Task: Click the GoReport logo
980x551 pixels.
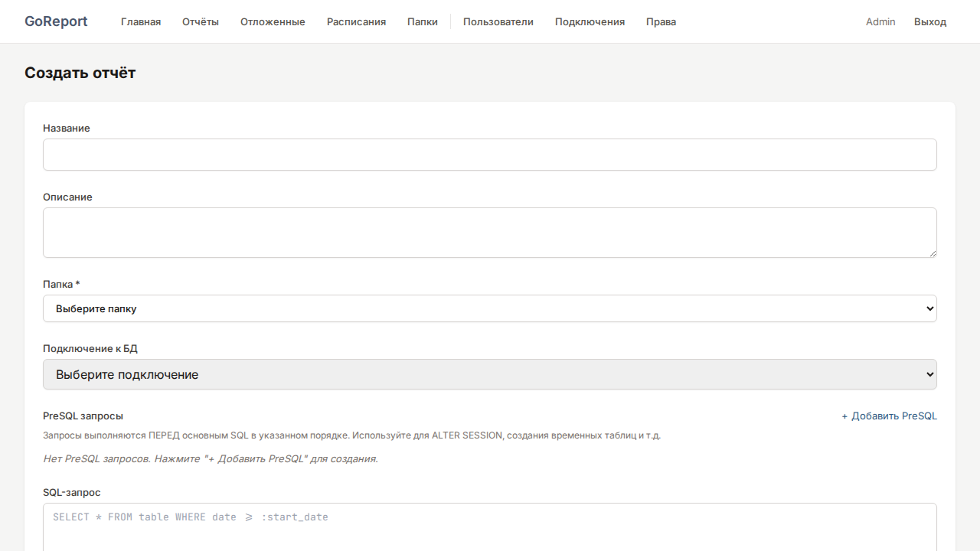Action: (x=56, y=21)
